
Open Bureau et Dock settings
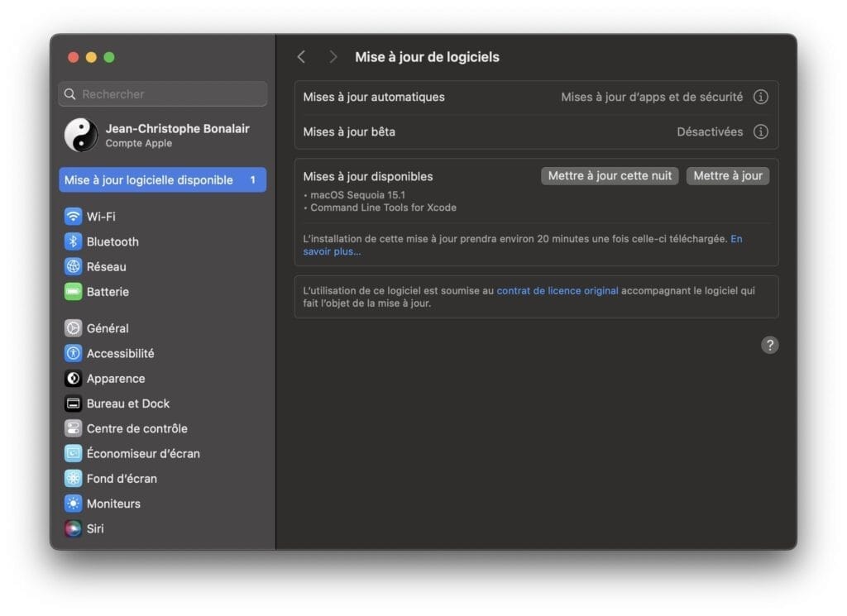[74, 403]
